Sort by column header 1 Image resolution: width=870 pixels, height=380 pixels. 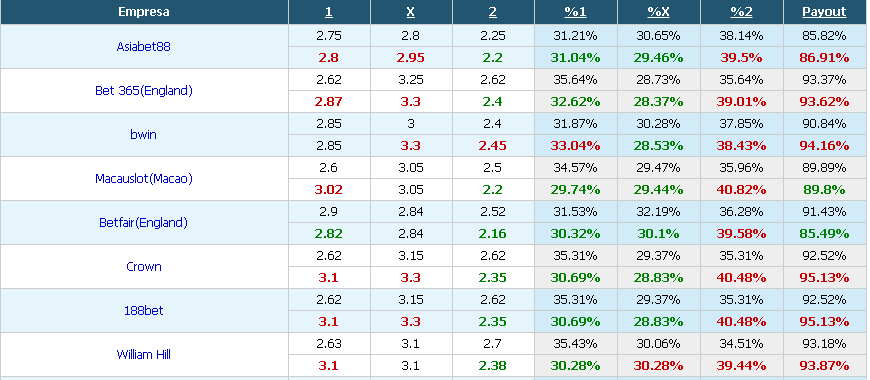(x=328, y=12)
